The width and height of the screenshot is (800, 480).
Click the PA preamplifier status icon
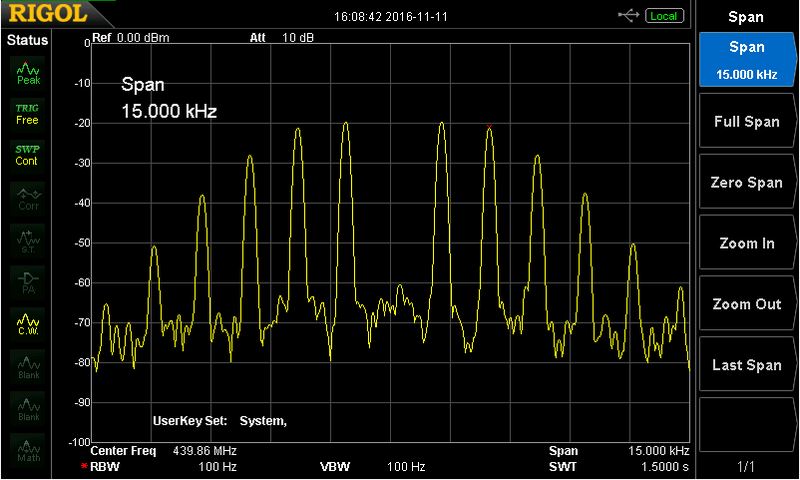pyautogui.click(x=28, y=283)
